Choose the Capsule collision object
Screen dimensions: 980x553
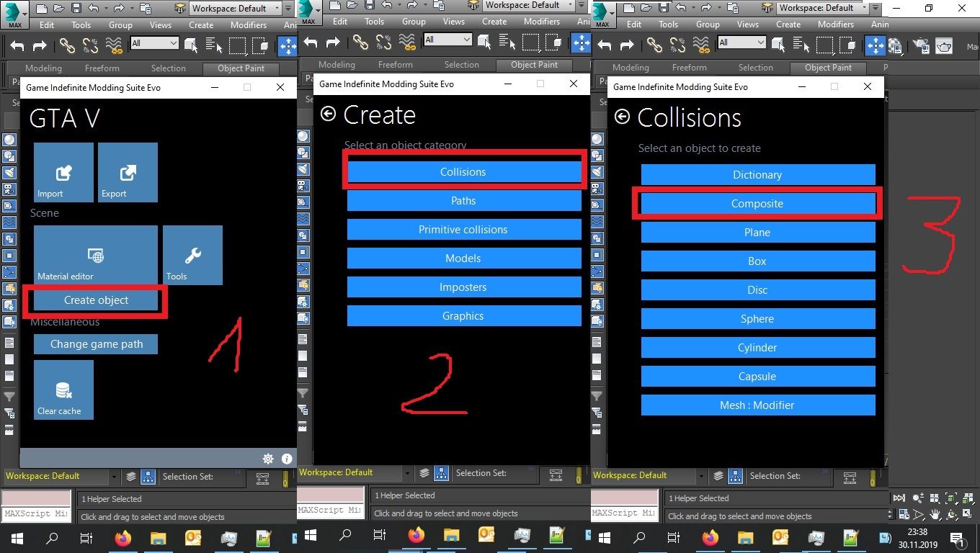(757, 377)
